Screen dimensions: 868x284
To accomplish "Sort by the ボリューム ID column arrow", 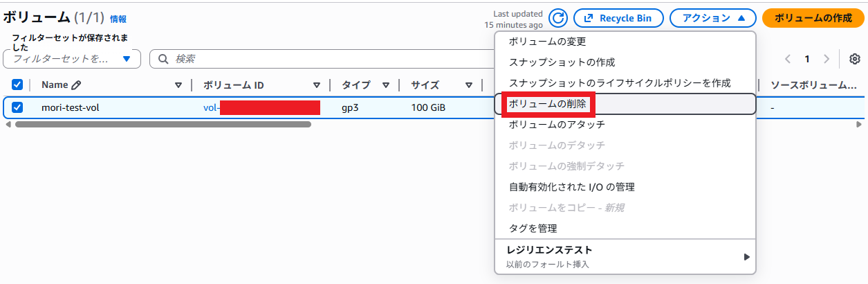I will [317, 85].
